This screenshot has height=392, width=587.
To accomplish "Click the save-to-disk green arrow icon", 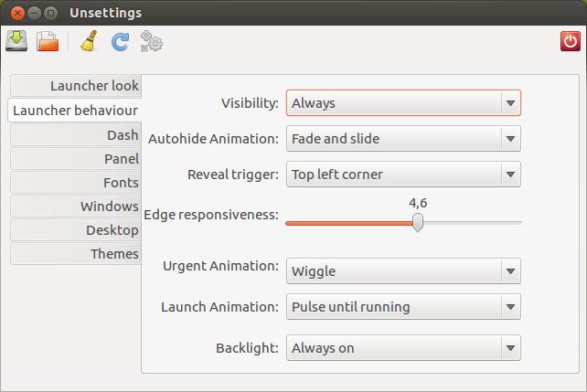I will (x=16, y=41).
